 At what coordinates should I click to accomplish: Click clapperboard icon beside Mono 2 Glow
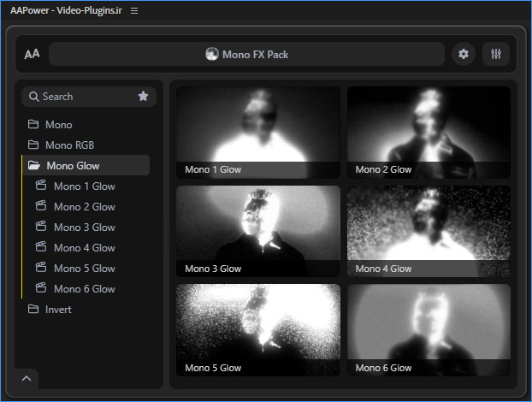pos(41,205)
